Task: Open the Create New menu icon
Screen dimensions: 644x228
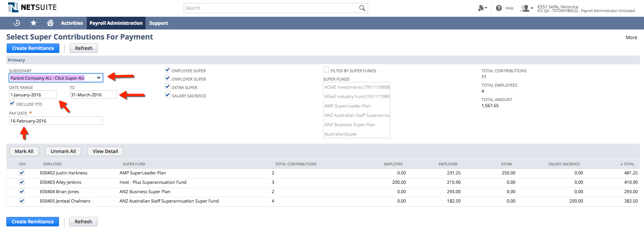Action: [x=482, y=8]
